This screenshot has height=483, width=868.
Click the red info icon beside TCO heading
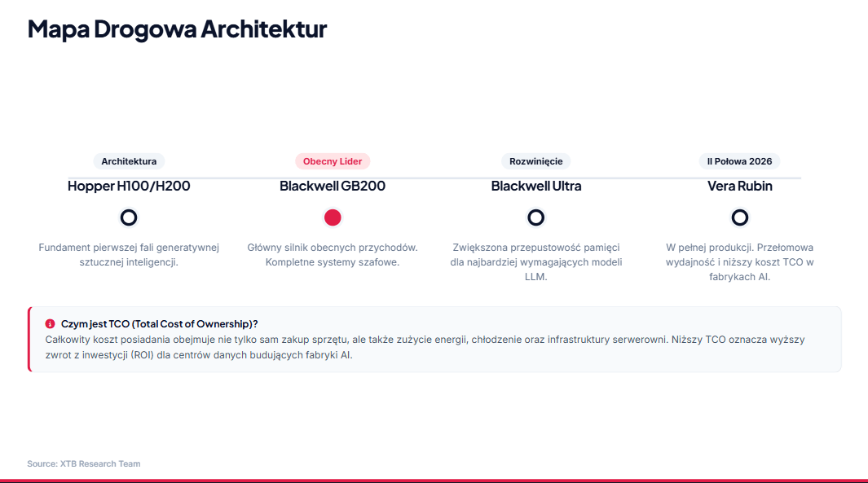click(x=50, y=323)
